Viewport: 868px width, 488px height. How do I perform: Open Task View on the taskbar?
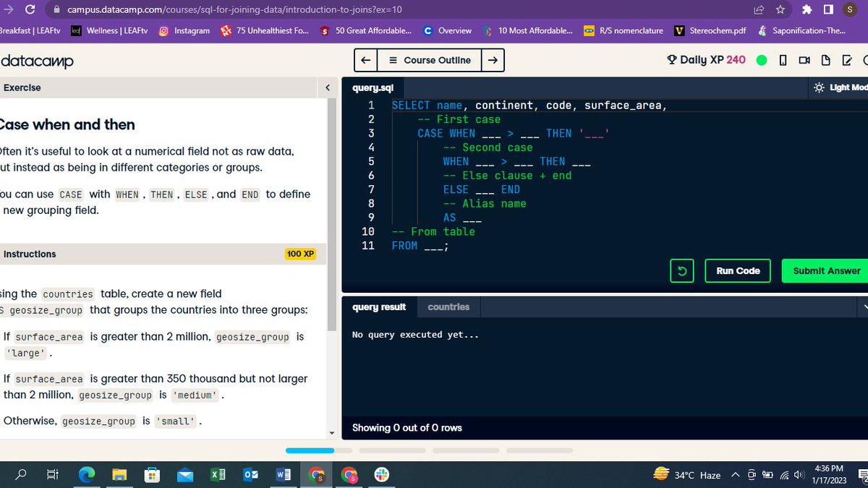(52, 475)
